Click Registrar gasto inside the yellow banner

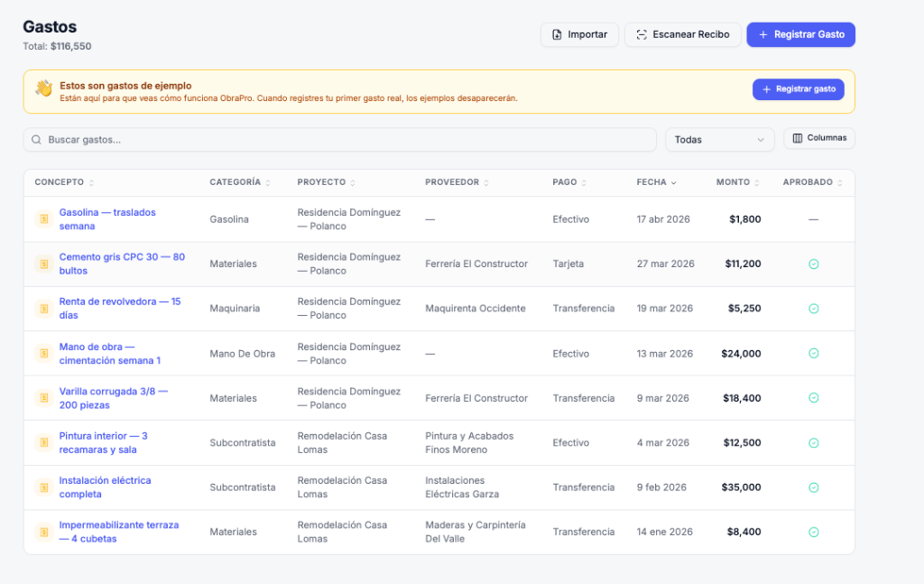pyautogui.click(x=799, y=89)
